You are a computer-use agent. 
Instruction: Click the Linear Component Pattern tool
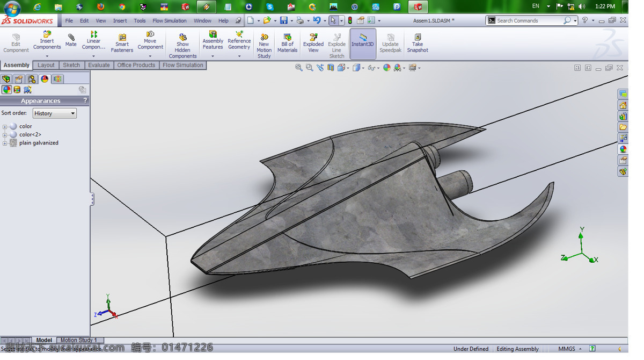click(93, 40)
